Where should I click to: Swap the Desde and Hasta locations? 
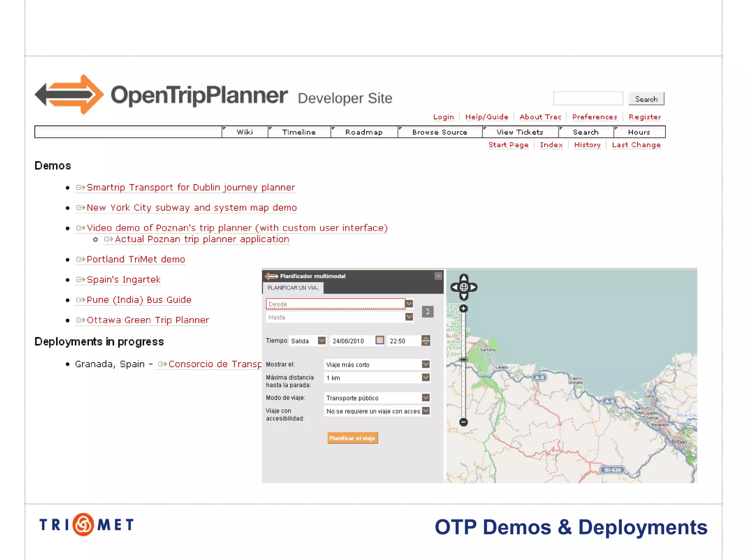427,312
